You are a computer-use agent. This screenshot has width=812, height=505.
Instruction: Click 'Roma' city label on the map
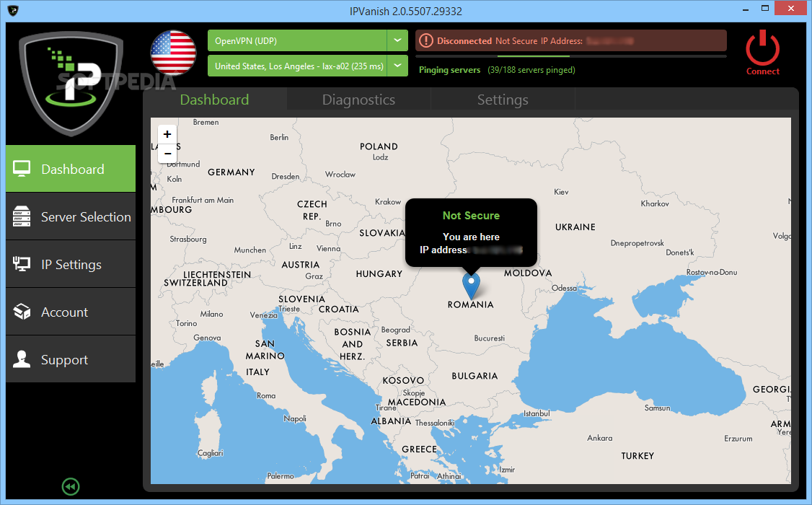point(266,396)
